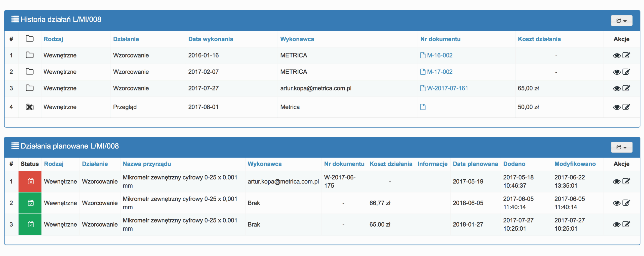Click crossed folder icon in the Przegląd row
The width and height of the screenshot is (644, 256).
[x=30, y=107]
